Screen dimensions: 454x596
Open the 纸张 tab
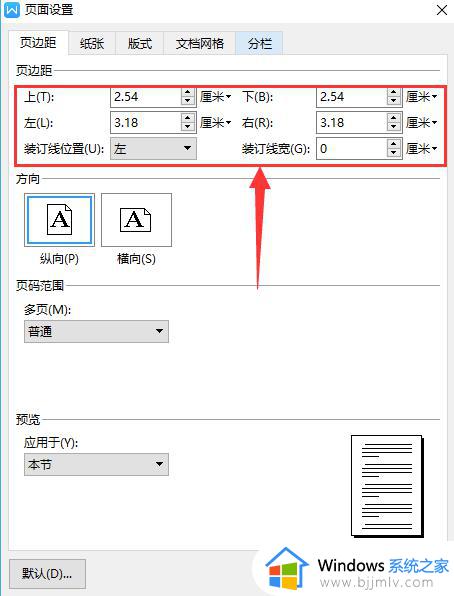(x=92, y=44)
